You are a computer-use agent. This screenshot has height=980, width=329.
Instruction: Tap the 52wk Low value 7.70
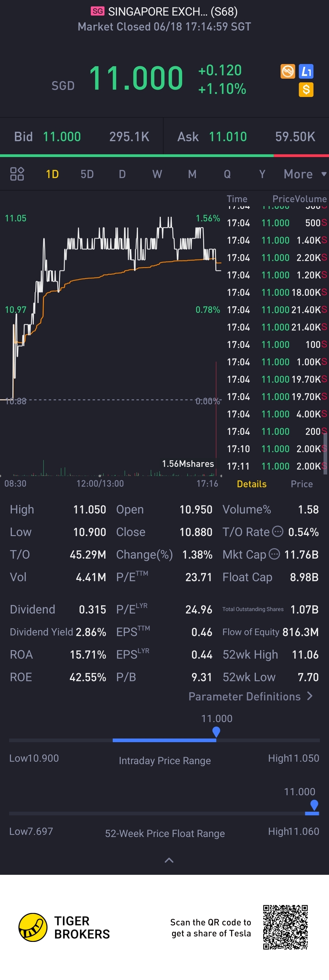[308, 677]
